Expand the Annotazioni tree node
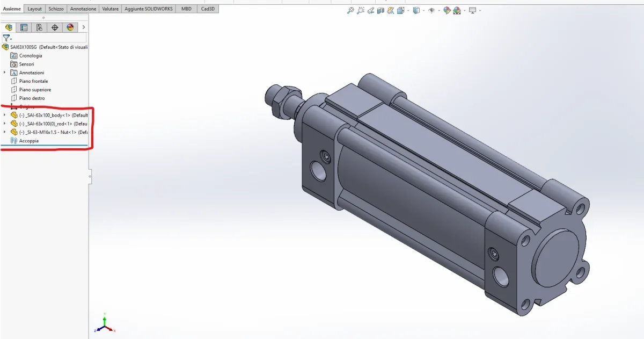 [5, 73]
